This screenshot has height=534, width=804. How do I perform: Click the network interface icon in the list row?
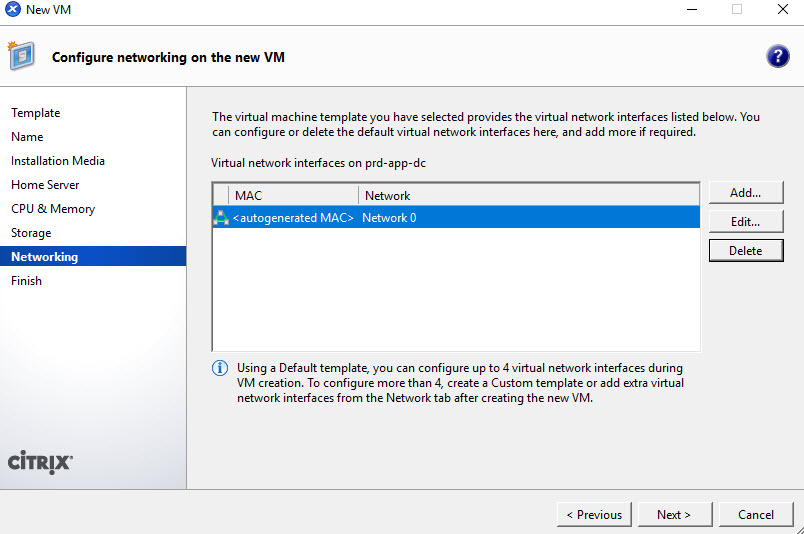coord(221,218)
